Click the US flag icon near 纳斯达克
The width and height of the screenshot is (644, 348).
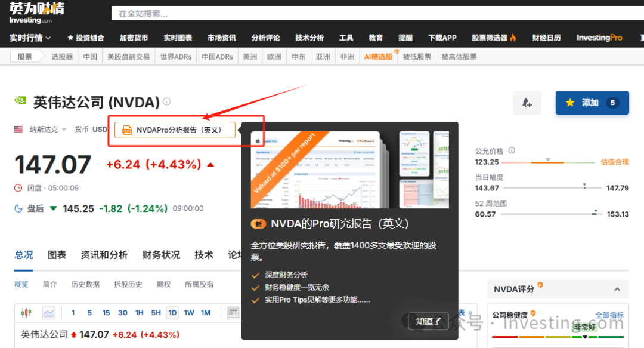pyautogui.click(x=18, y=129)
